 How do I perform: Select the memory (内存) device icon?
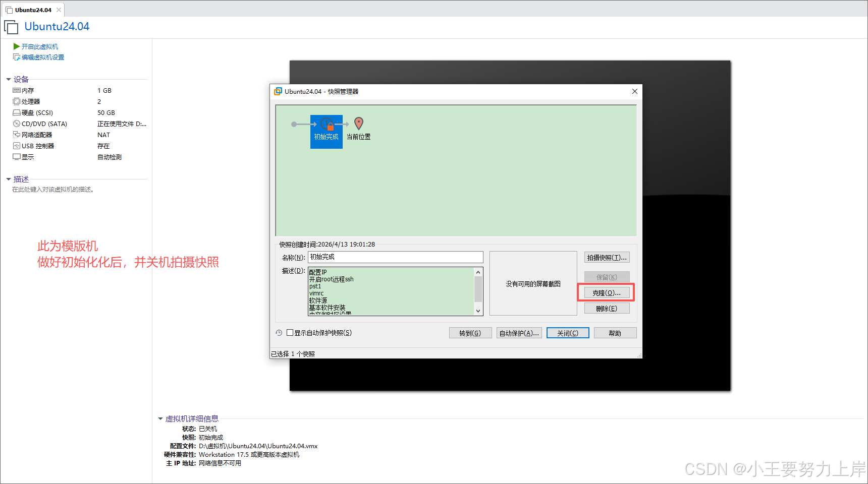[17, 91]
